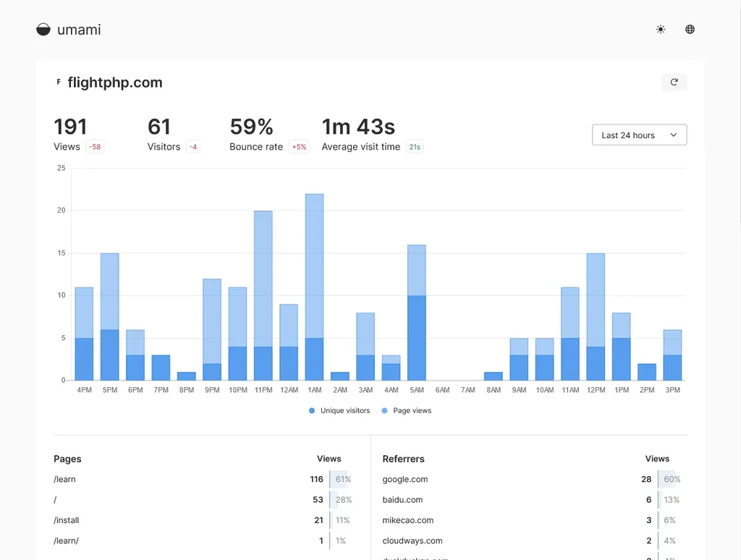Click the flightphp.com favicon
The width and height of the screenshot is (741, 560).
pyautogui.click(x=59, y=82)
